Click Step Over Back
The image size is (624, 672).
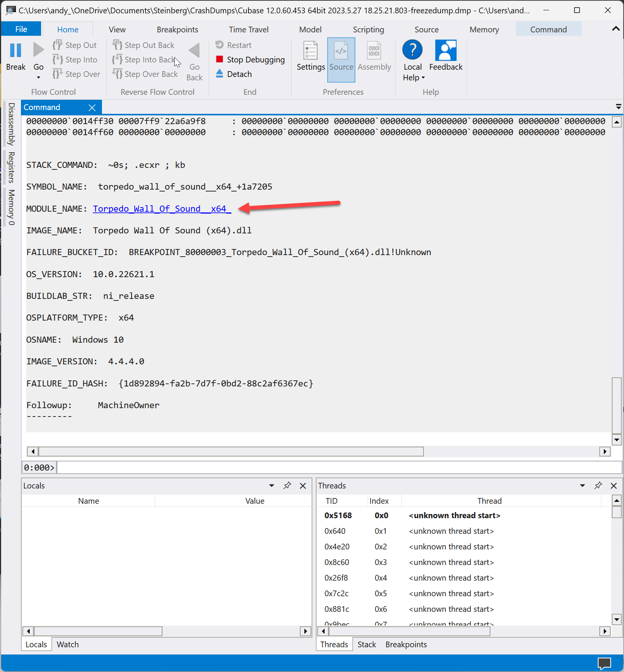tap(145, 74)
